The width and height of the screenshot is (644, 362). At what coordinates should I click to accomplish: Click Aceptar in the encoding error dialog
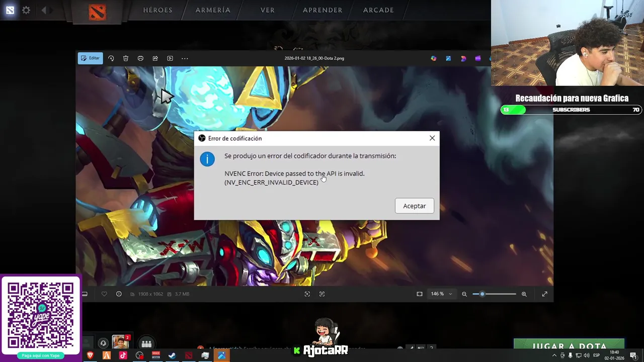pyautogui.click(x=414, y=206)
